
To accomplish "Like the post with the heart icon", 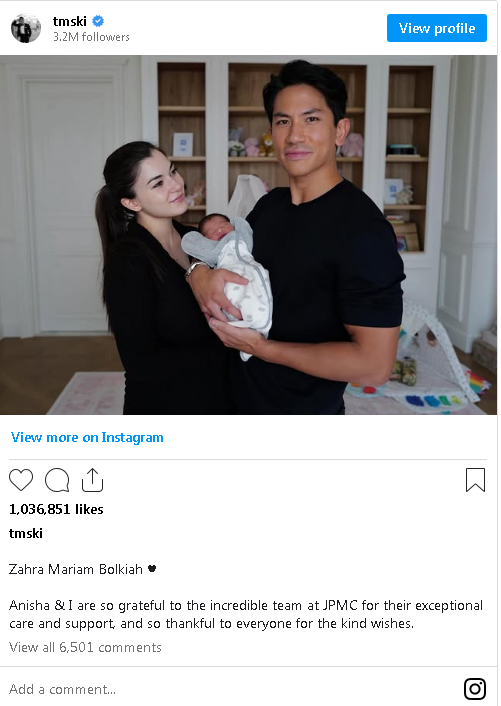I will (21, 480).
